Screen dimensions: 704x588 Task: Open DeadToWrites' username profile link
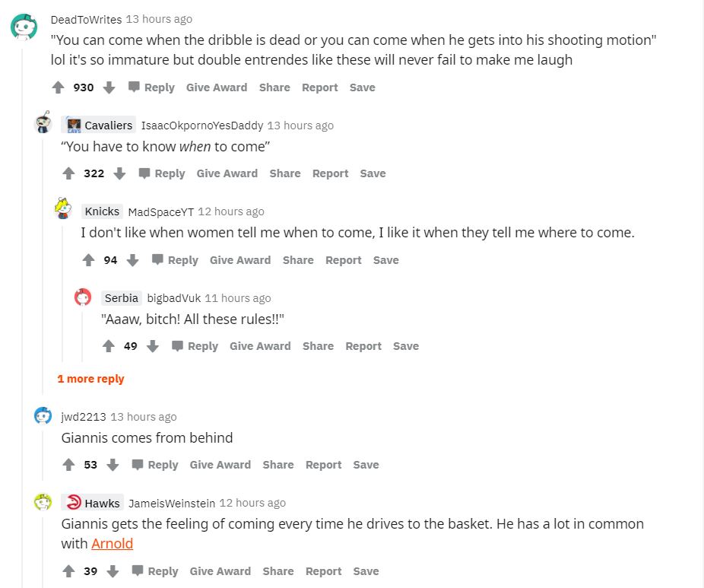(x=86, y=19)
